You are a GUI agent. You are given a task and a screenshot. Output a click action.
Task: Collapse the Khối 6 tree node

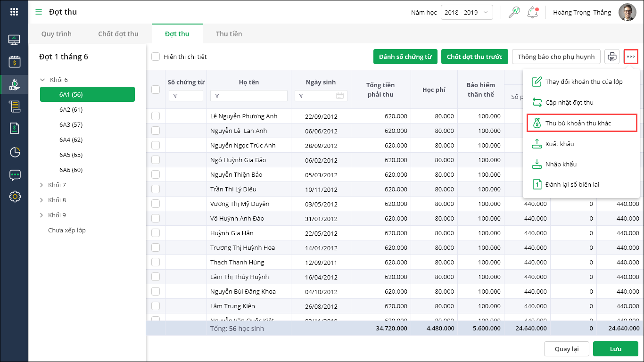(42, 80)
